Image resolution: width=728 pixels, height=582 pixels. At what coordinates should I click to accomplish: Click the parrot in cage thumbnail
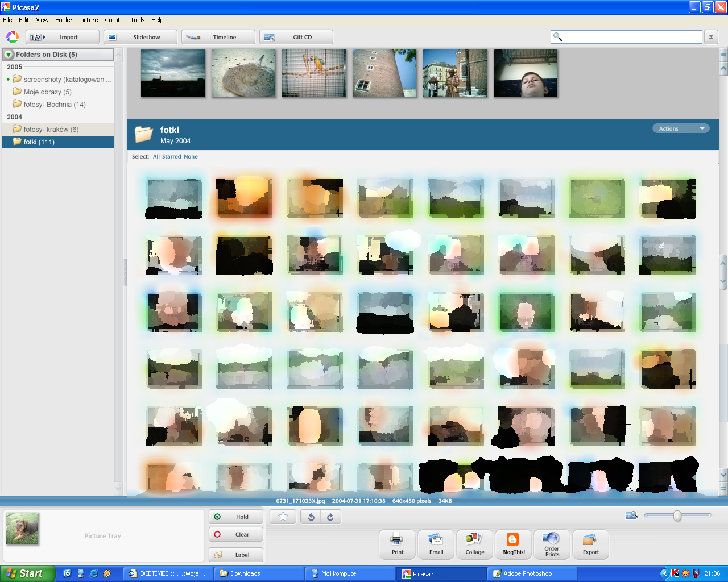tap(314, 73)
